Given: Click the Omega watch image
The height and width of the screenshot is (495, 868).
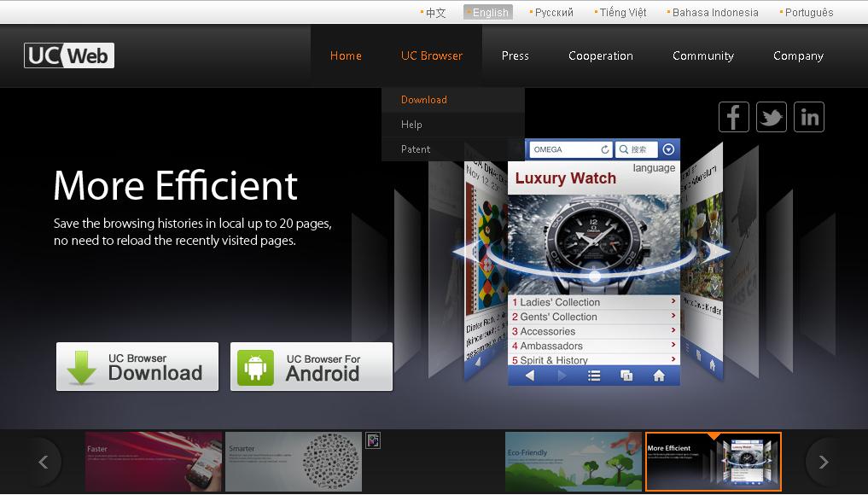Looking at the screenshot, I should point(593,244).
